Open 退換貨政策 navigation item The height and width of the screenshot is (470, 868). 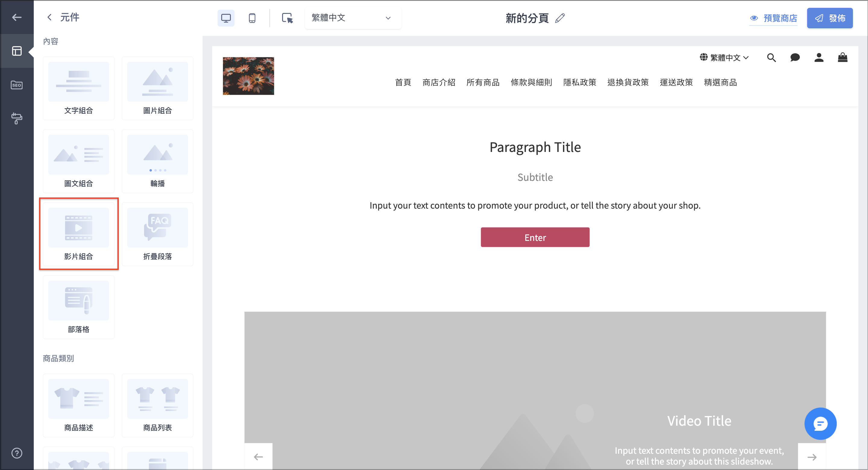tap(628, 82)
